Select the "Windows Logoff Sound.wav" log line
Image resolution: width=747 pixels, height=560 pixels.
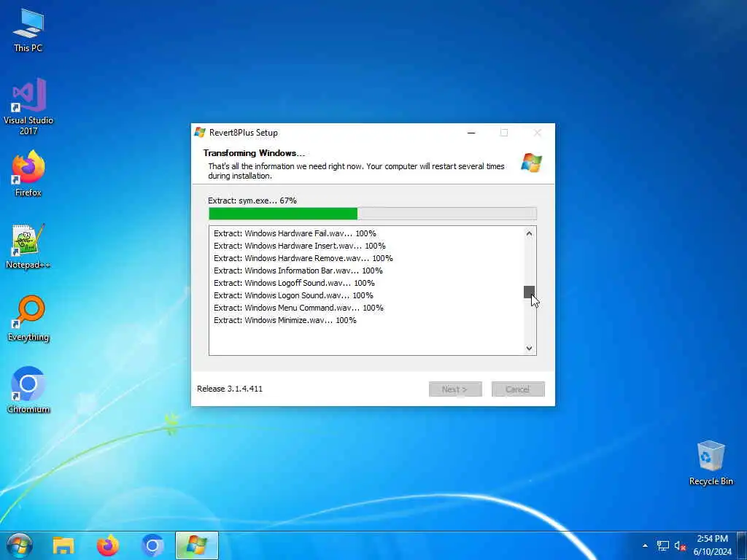click(294, 283)
